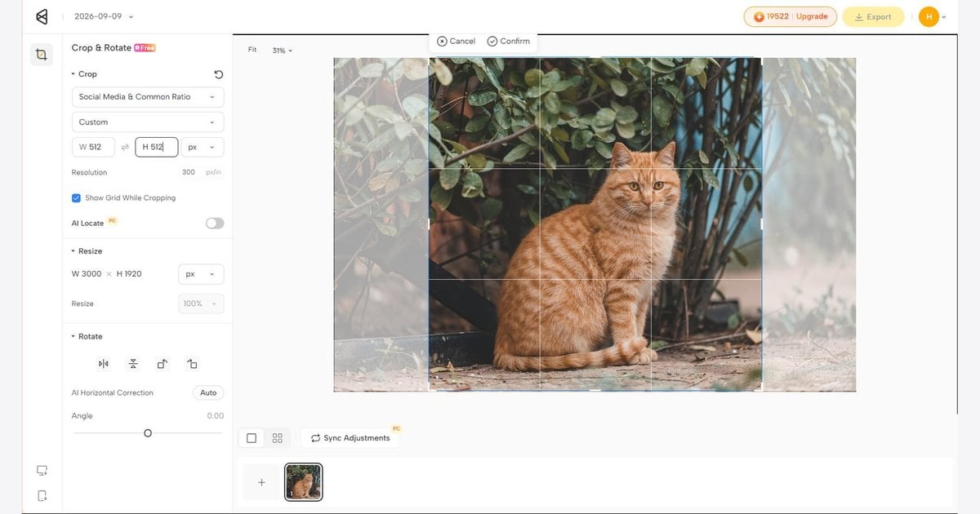Swap width and height values
This screenshot has height=514, width=980.
pyautogui.click(x=125, y=147)
